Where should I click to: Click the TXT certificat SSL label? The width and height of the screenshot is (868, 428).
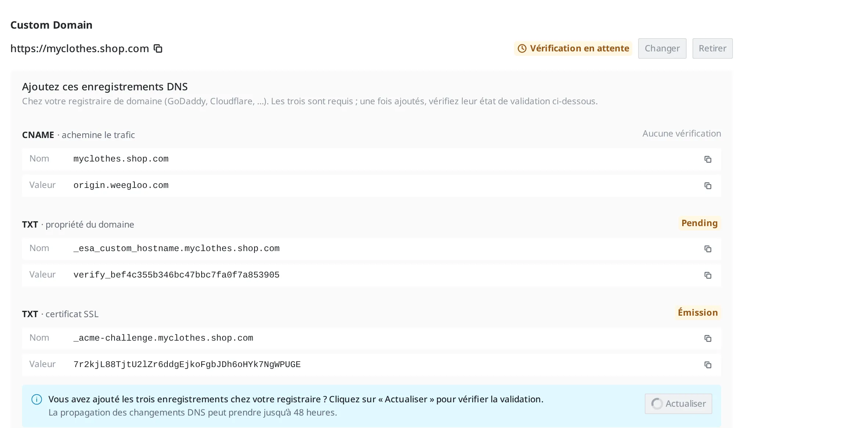point(60,314)
